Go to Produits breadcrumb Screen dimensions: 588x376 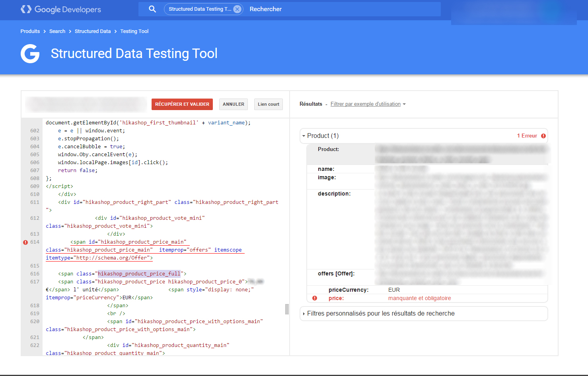(x=30, y=31)
